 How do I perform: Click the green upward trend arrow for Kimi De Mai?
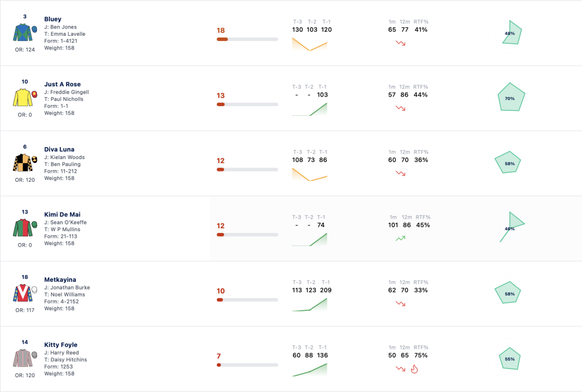[401, 239]
